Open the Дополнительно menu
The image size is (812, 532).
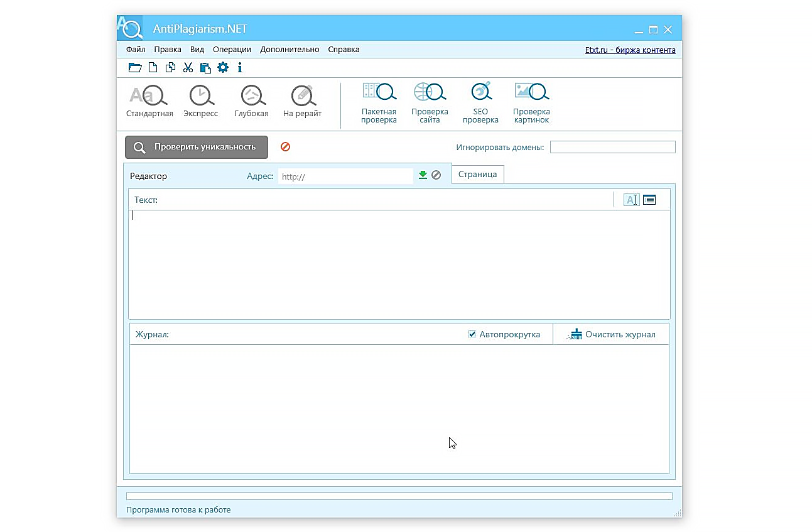coord(290,50)
